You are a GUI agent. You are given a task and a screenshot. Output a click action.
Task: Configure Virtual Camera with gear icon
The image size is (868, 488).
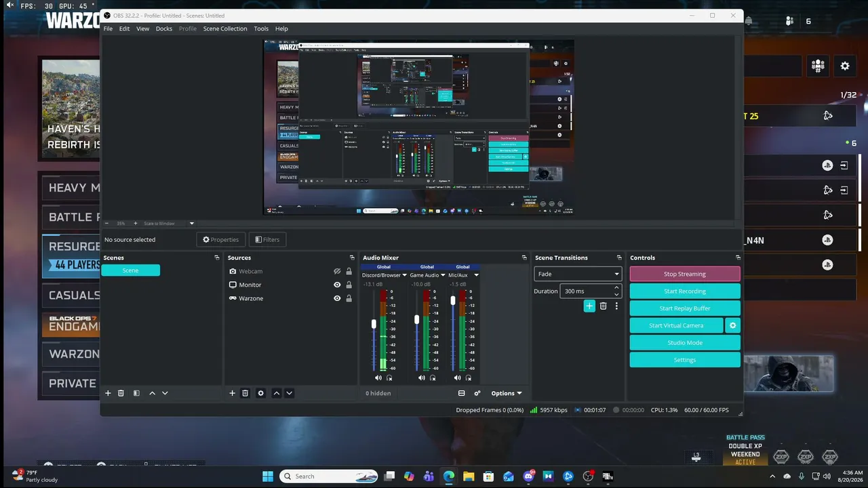click(732, 325)
